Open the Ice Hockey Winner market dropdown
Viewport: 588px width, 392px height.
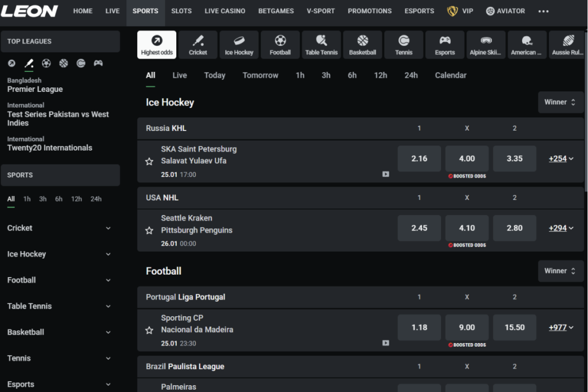tap(560, 102)
